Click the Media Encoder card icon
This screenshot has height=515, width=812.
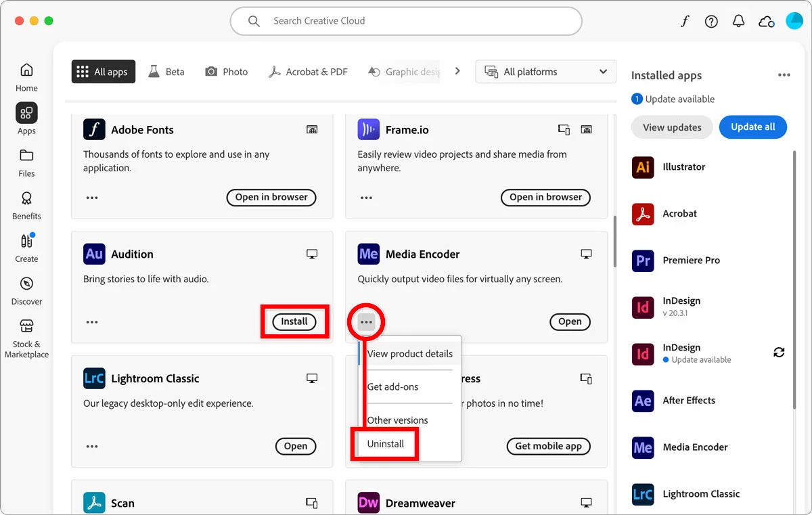pyautogui.click(x=368, y=254)
